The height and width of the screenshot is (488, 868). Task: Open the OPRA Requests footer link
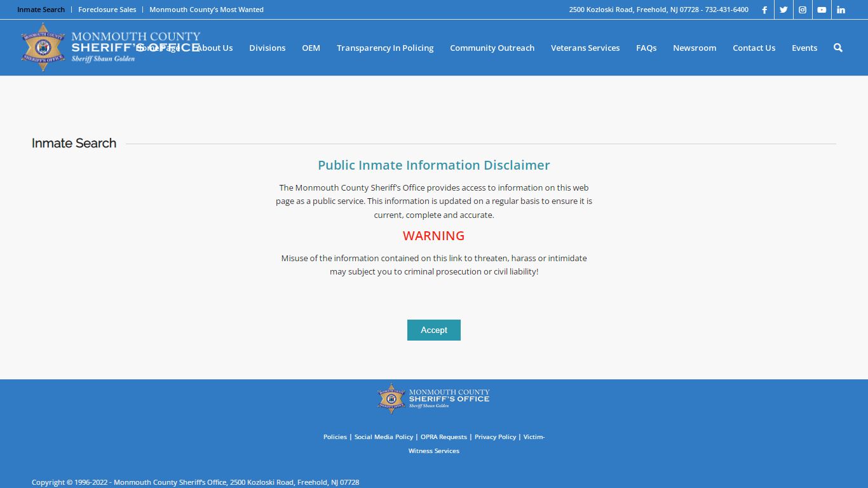[x=444, y=437]
